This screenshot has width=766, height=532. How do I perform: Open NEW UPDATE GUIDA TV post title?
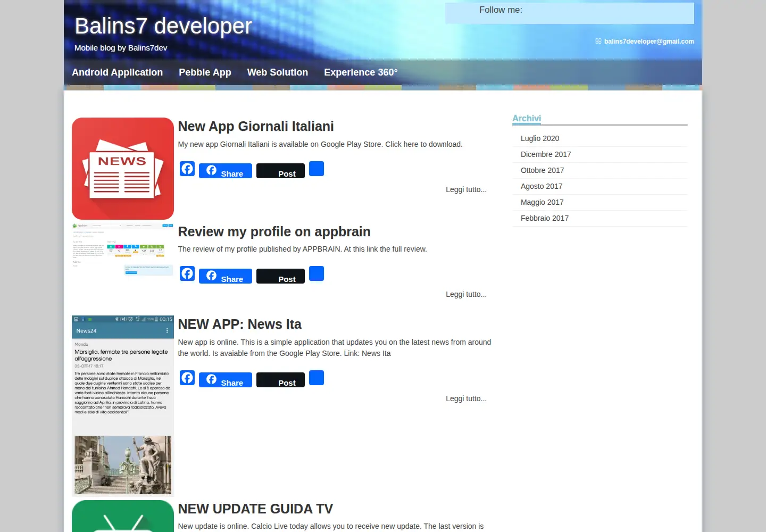pyautogui.click(x=255, y=509)
